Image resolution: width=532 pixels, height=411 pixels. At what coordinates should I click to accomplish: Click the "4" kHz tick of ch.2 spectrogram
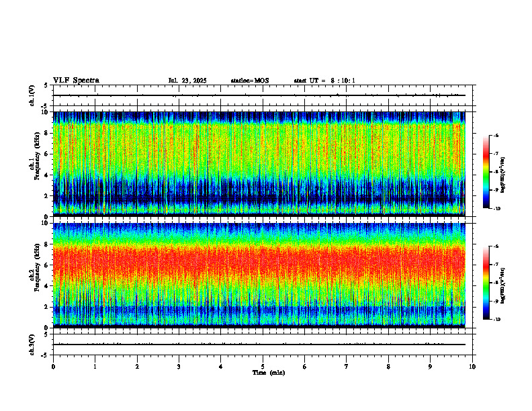(47, 286)
